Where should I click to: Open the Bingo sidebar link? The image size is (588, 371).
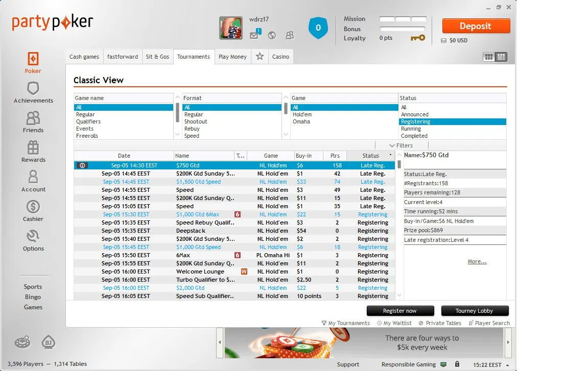33,297
